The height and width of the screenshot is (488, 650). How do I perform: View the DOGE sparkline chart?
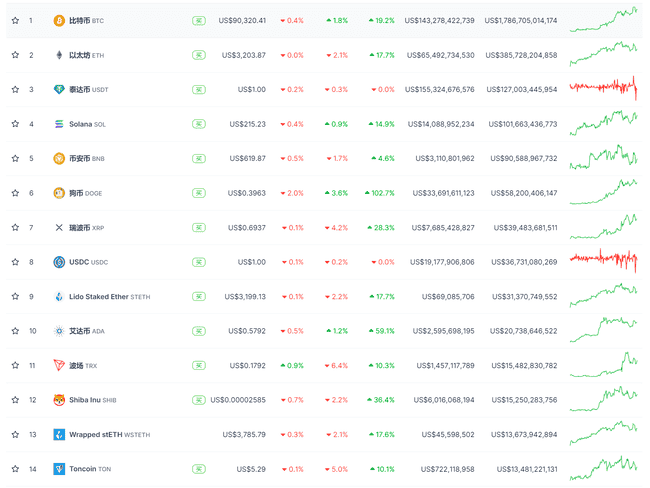point(604,192)
